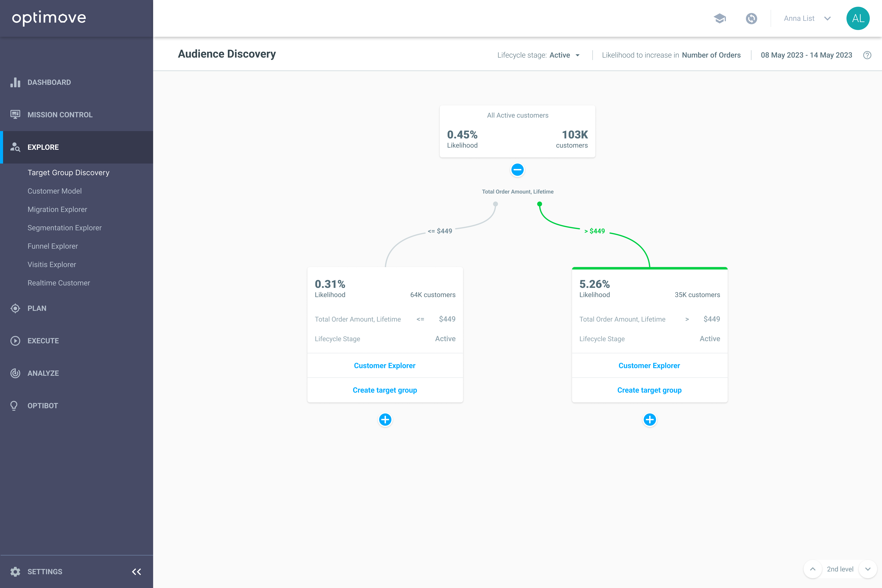Screen dimensions: 882x588
Task: Click the Optimove logo
Action: pos(49,18)
